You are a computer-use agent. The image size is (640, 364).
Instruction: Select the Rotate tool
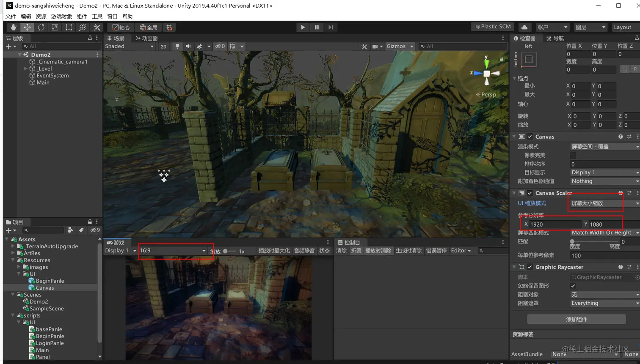[x=41, y=27]
